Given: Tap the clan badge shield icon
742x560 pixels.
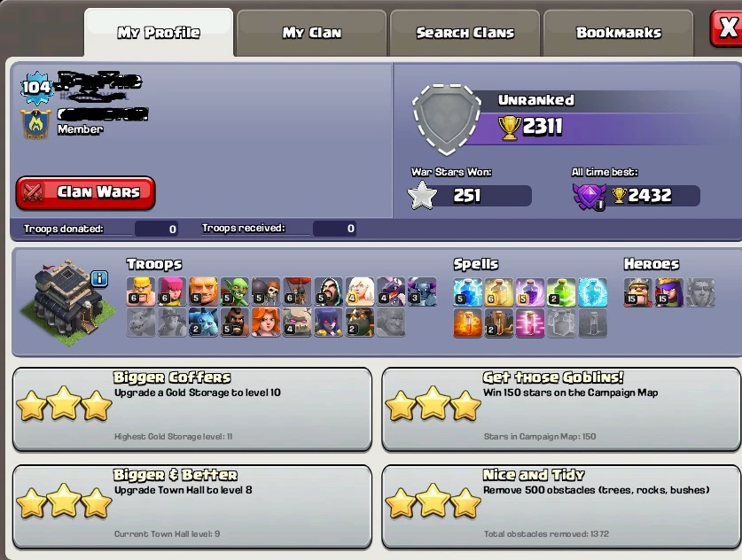Looking at the screenshot, I should pos(36,124).
